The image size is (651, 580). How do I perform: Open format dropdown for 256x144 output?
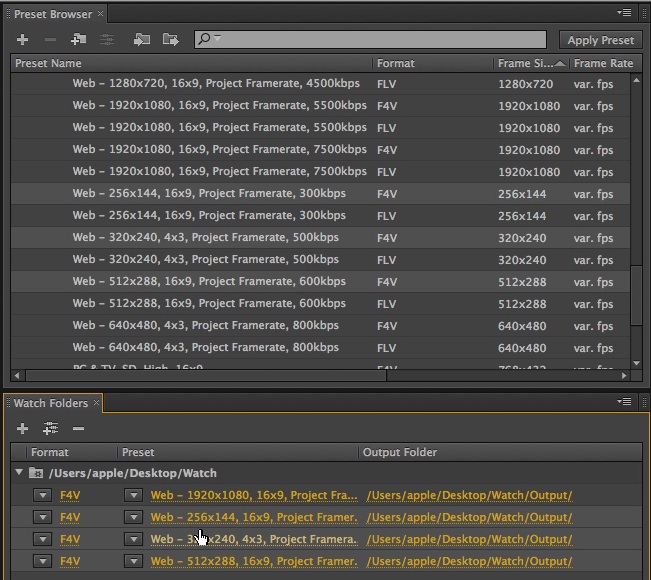pos(43,517)
